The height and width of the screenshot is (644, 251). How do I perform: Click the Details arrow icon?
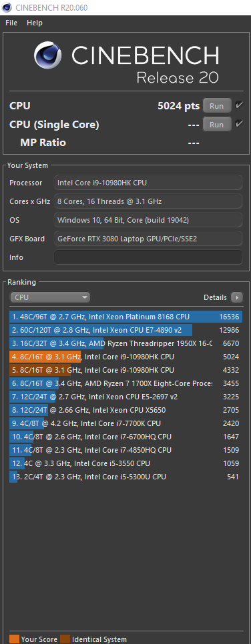click(x=237, y=297)
